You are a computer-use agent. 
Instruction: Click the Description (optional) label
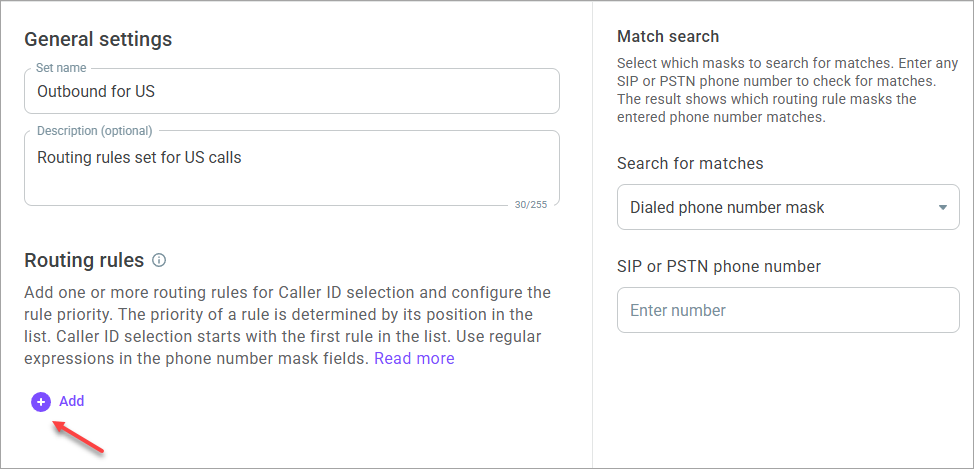(94, 130)
